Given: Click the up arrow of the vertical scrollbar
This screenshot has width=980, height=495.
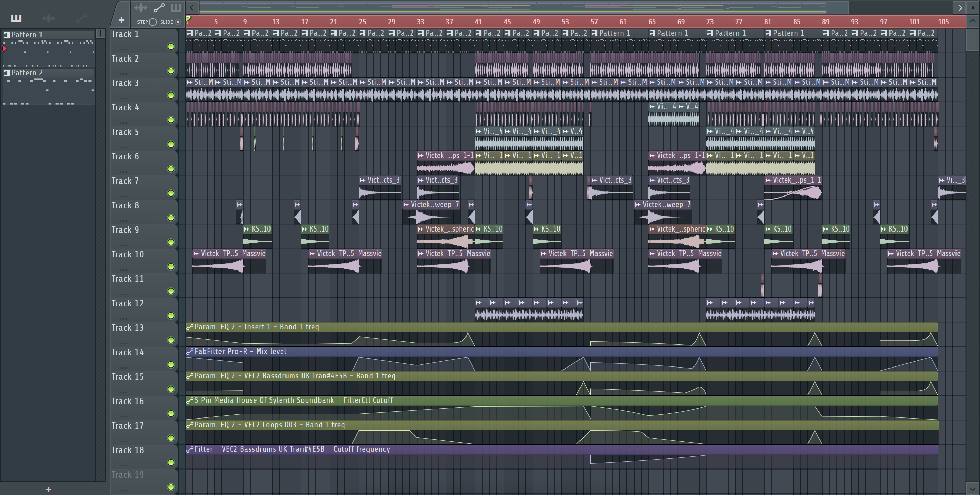Looking at the screenshot, I should (973, 21).
